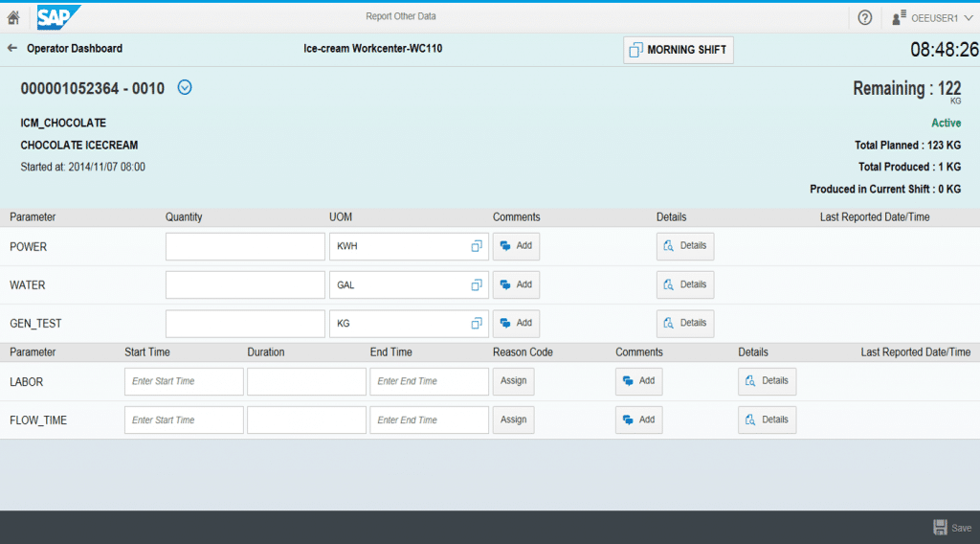
Task: Click the value help icon in KWH field
Action: (477, 246)
